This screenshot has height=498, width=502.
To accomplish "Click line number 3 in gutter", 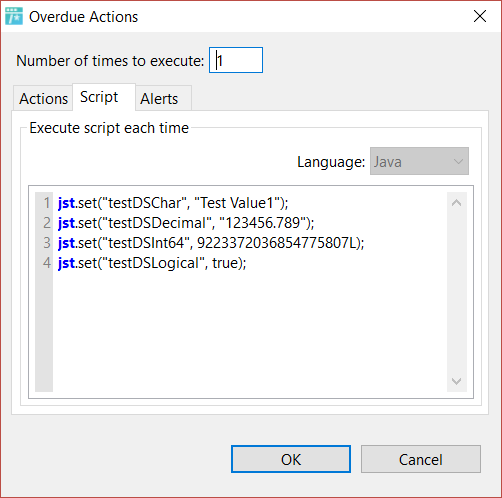I will tap(47, 243).
